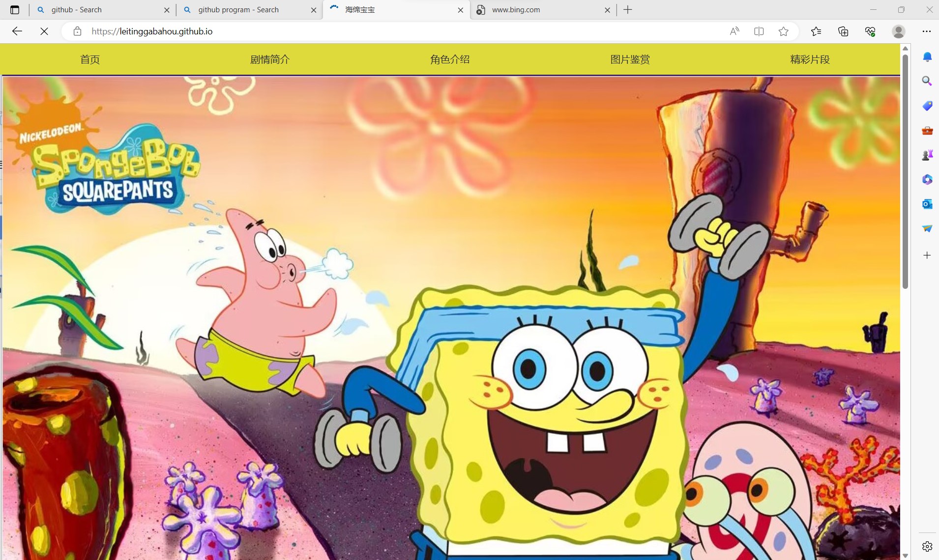Open sidebar settings gear
The image size is (939, 560).
(x=927, y=546)
